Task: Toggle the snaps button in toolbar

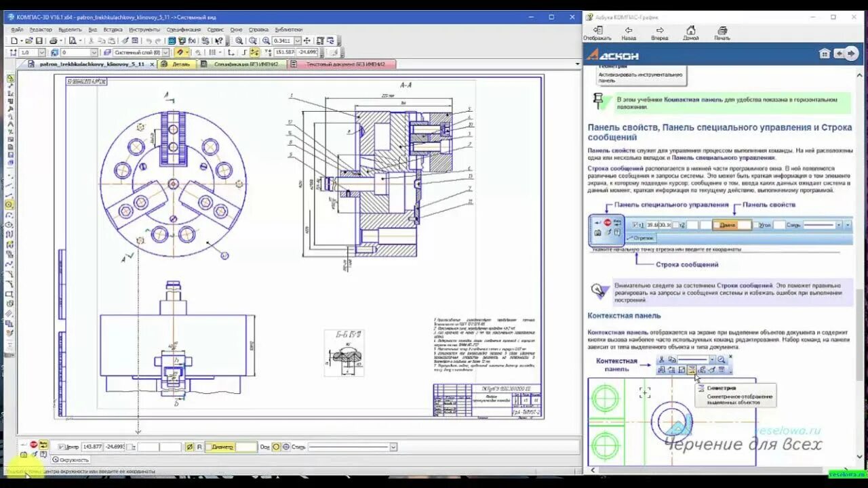Action: [x=180, y=52]
